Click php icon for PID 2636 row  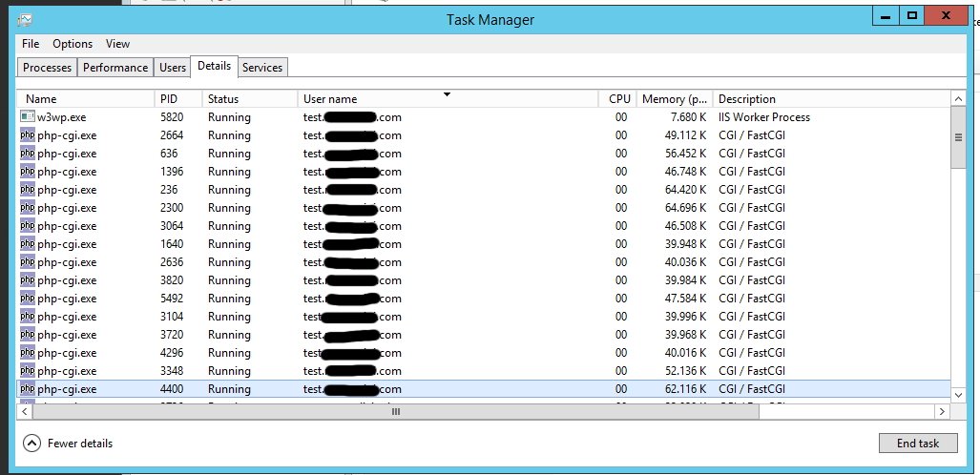(x=27, y=262)
